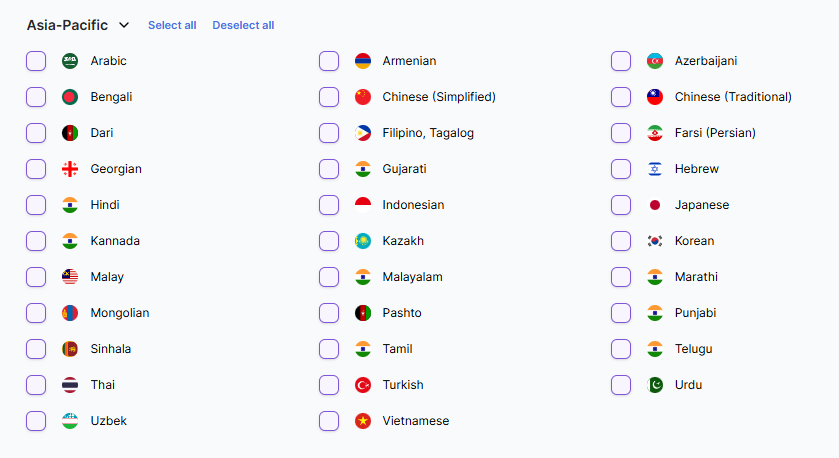Check the Punjabi language checkbox
Viewport: 839px width, 458px height.
[621, 313]
